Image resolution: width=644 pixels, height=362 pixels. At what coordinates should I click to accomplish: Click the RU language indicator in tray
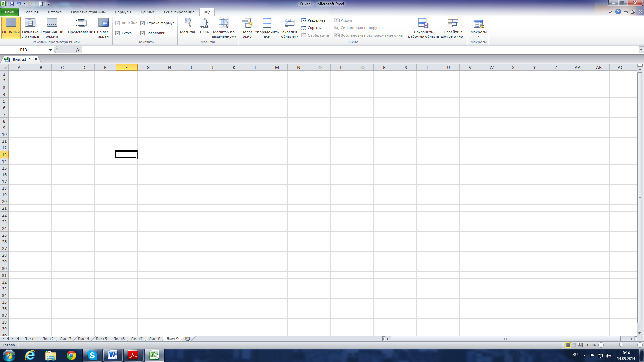pyautogui.click(x=575, y=355)
